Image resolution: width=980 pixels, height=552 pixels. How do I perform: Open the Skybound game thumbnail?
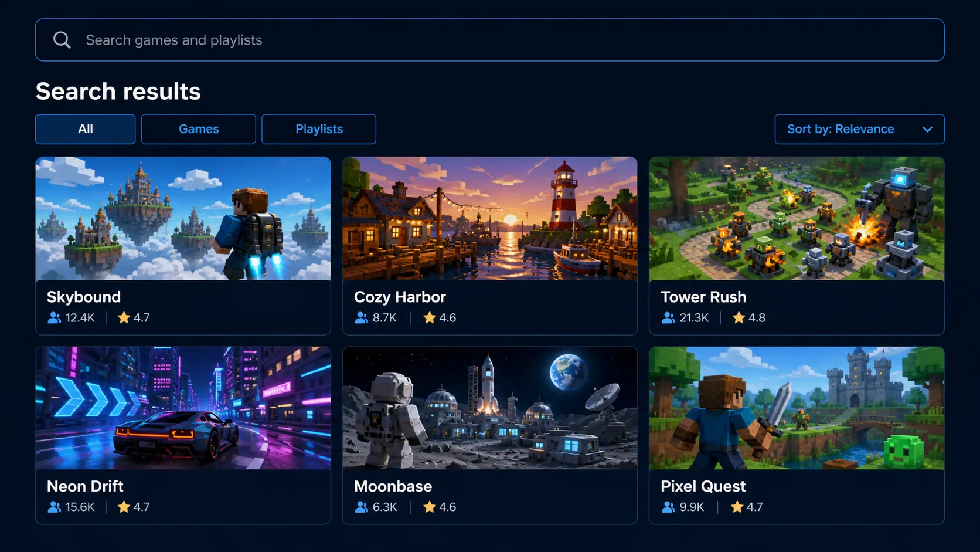coord(183,218)
